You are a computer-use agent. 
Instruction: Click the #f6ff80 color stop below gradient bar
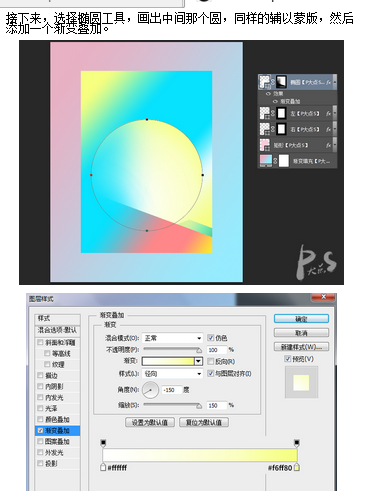click(297, 467)
